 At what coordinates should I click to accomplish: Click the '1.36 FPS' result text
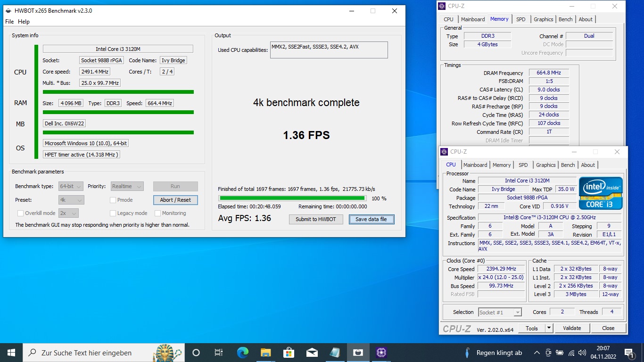click(x=306, y=136)
